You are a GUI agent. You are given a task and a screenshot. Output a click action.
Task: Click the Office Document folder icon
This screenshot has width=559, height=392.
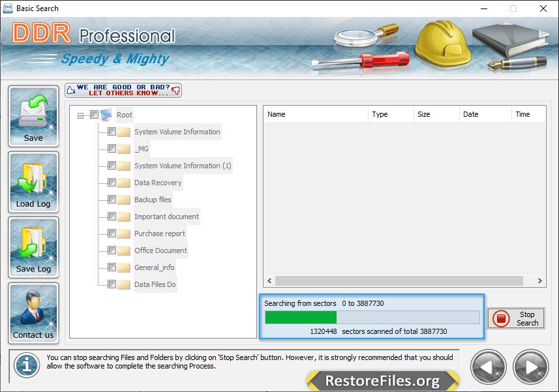(x=124, y=250)
